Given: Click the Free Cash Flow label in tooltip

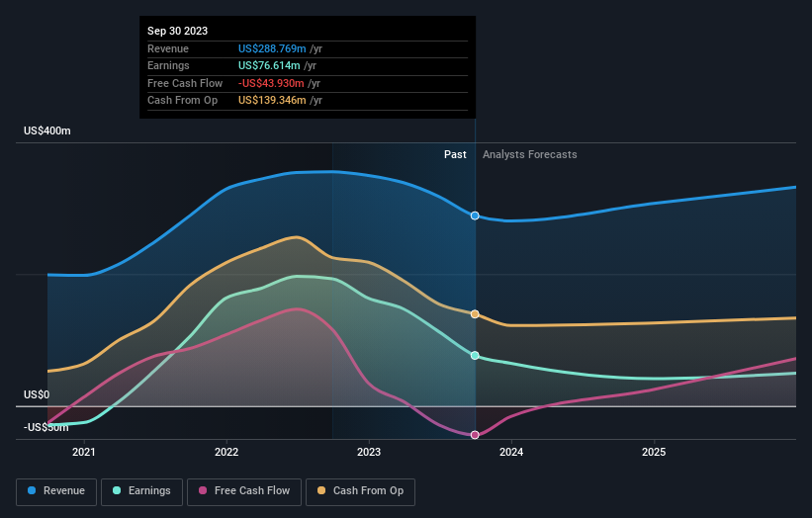Looking at the screenshot, I should pyautogui.click(x=185, y=83).
